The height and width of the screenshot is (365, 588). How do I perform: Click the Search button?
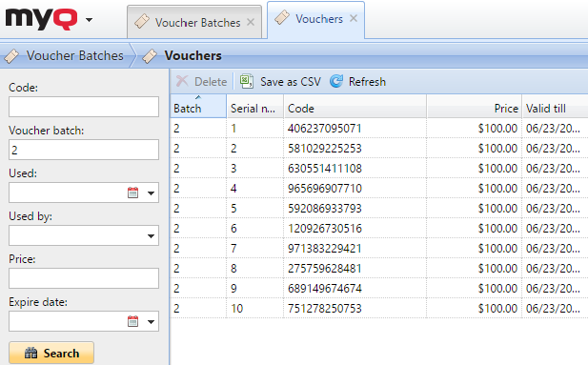[x=51, y=353]
